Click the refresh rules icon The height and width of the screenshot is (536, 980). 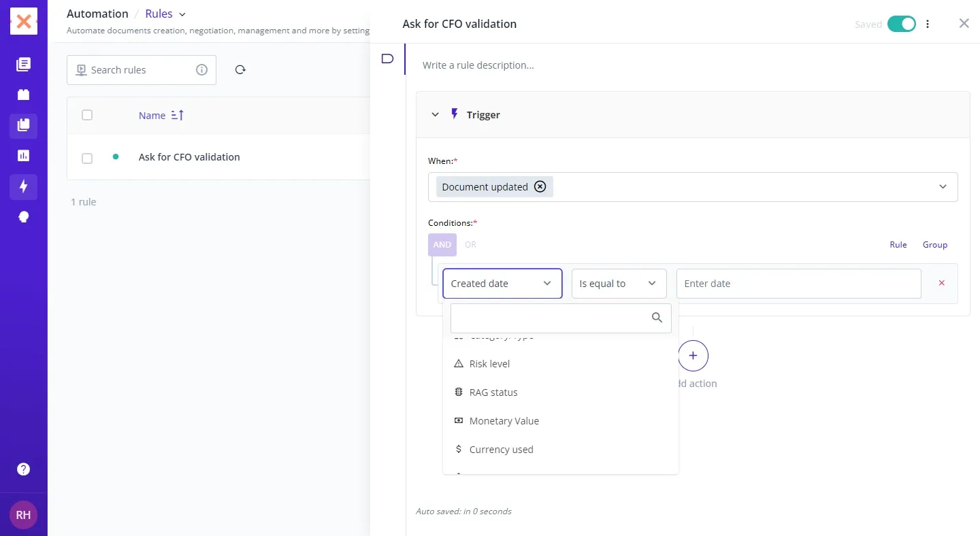pyautogui.click(x=240, y=70)
